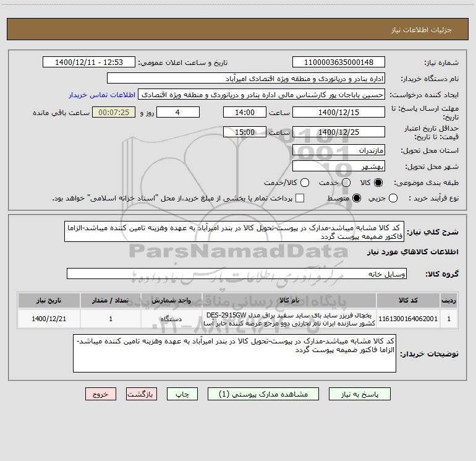The image size is (476, 461).
Task: Click the quantity cell showing 1
Action: click(x=111, y=319)
